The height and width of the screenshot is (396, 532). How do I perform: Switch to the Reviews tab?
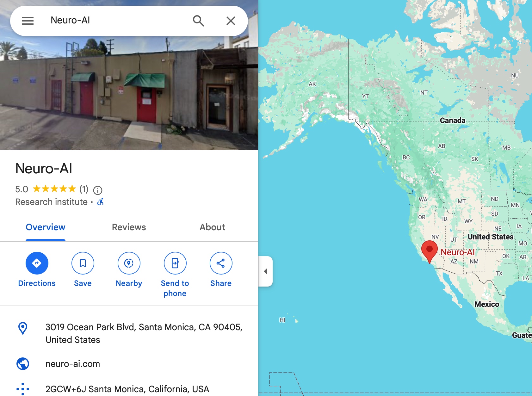click(x=129, y=227)
